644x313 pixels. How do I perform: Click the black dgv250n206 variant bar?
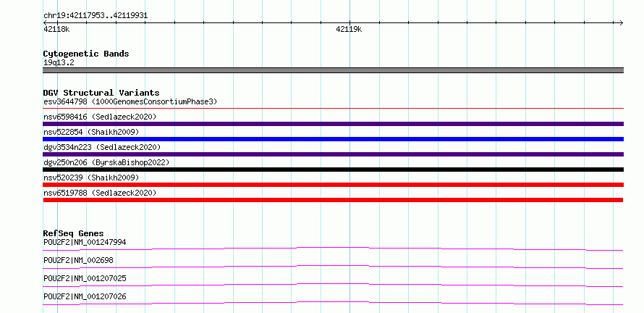click(x=333, y=170)
